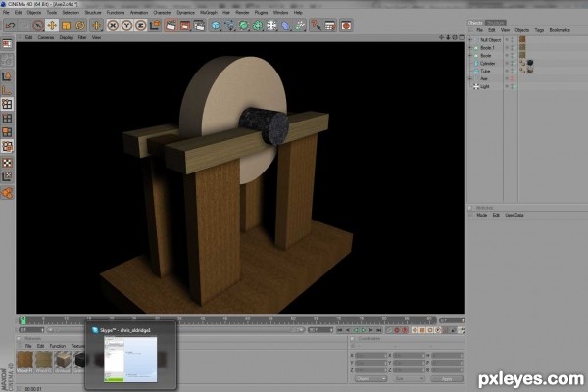Activate the Move tool

(52, 25)
